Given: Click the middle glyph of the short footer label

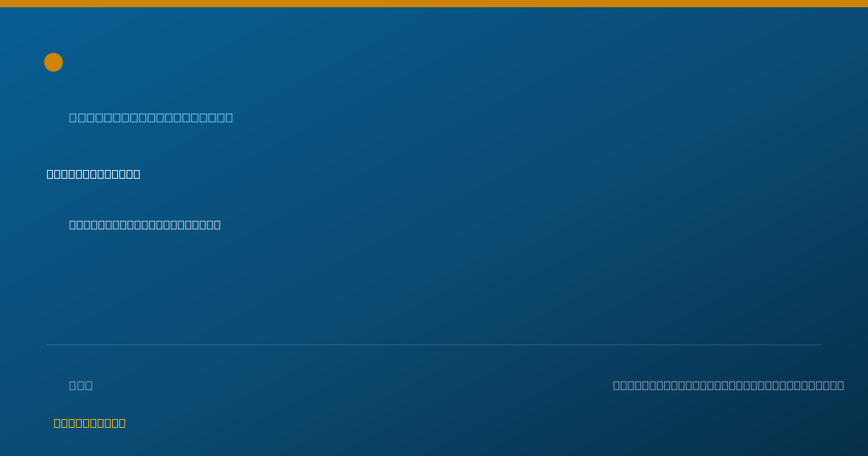Looking at the screenshot, I should tap(81, 385).
